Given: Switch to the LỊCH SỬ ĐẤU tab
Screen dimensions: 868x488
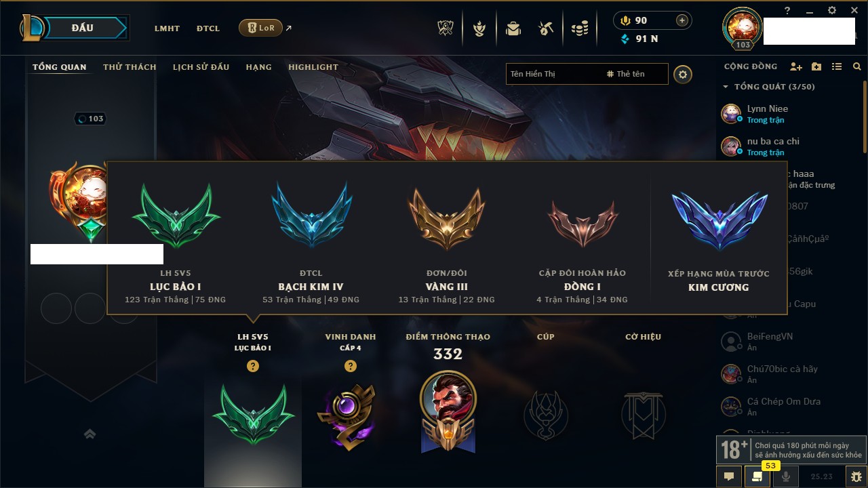Looking at the screenshot, I should (x=201, y=67).
